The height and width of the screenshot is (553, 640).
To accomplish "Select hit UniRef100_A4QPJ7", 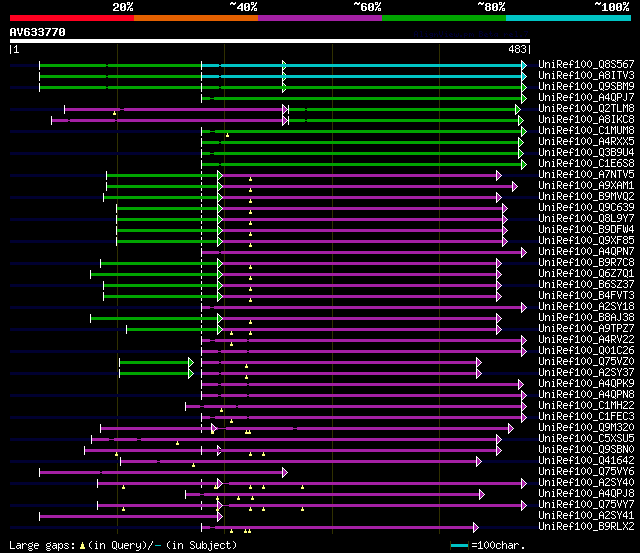I will [x=586, y=98].
